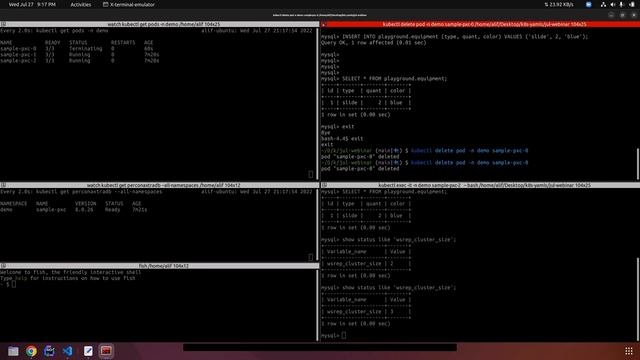Open the power/battery system icon
Image resolution: width=640 pixels, height=360 pixels.
[632, 4]
